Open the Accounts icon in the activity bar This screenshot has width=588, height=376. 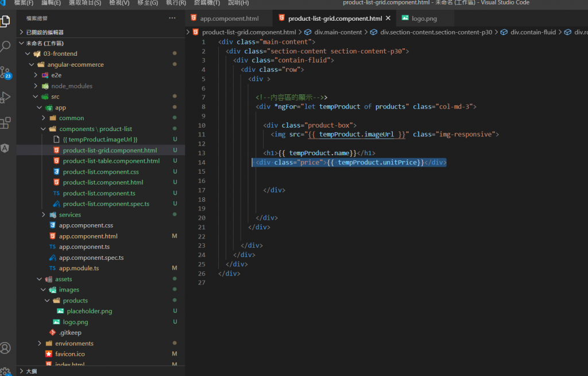click(6, 348)
